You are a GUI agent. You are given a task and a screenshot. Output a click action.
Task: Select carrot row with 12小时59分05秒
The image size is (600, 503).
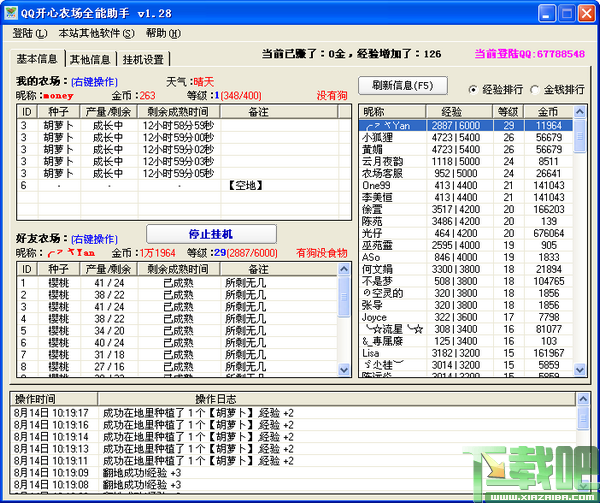pyautogui.click(x=184, y=173)
